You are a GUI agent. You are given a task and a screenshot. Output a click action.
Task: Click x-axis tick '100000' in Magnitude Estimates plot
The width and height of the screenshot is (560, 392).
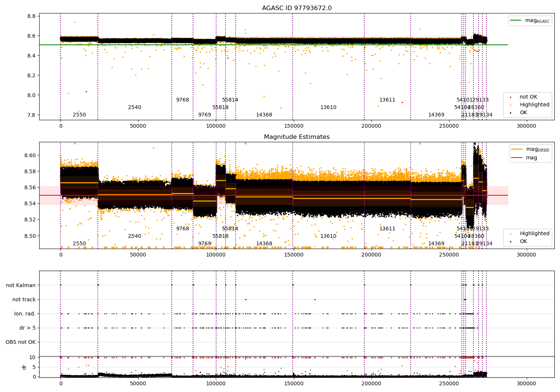coord(216,255)
